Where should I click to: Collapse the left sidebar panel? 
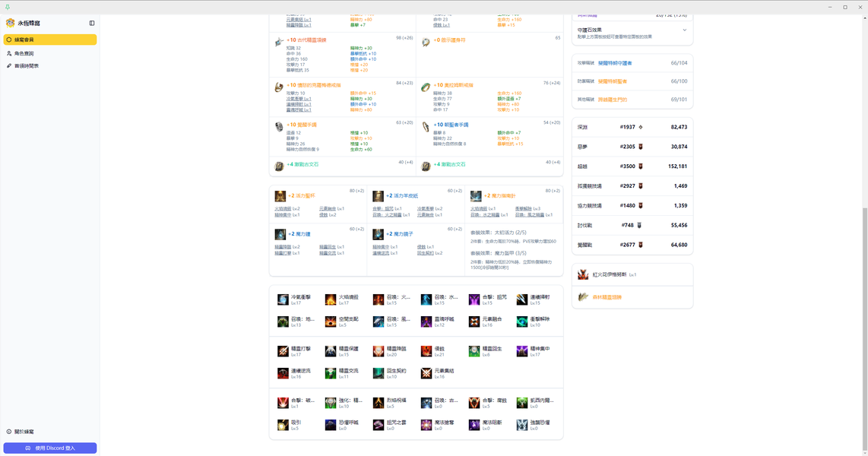[92, 24]
